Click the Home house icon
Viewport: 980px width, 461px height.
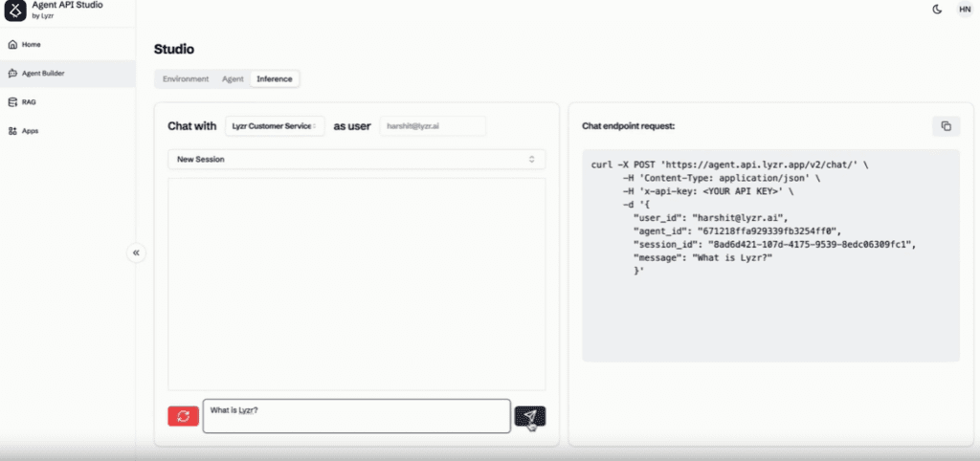[x=12, y=45]
